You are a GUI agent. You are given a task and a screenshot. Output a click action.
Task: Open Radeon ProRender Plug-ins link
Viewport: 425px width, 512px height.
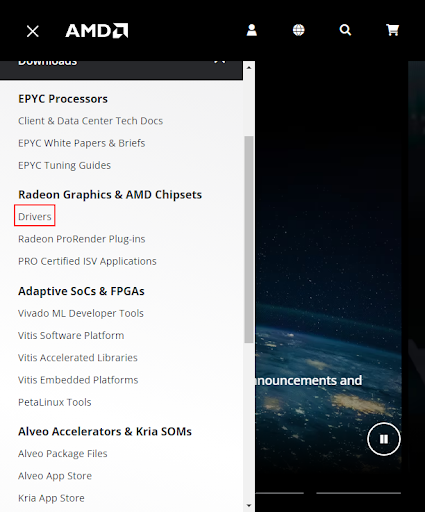[x=82, y=239]
